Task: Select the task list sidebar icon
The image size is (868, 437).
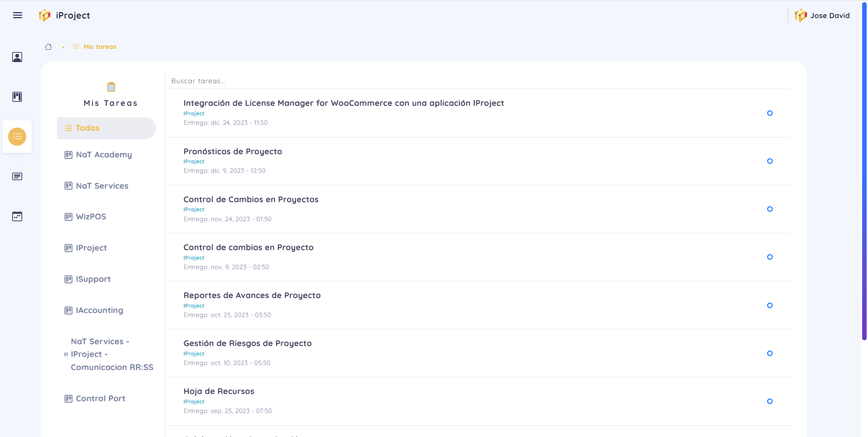Action: coord(17,137)
